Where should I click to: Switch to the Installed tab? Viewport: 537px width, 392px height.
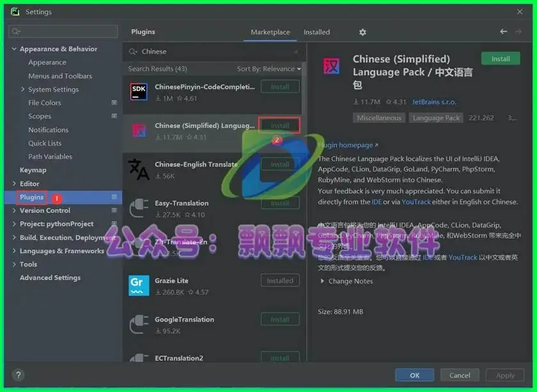pos(316,32)
